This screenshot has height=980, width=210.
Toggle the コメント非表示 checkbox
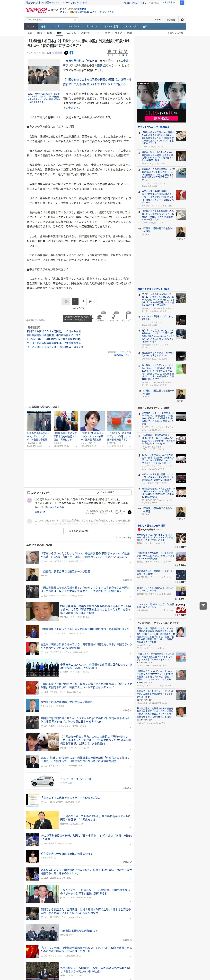pos(115,538)
